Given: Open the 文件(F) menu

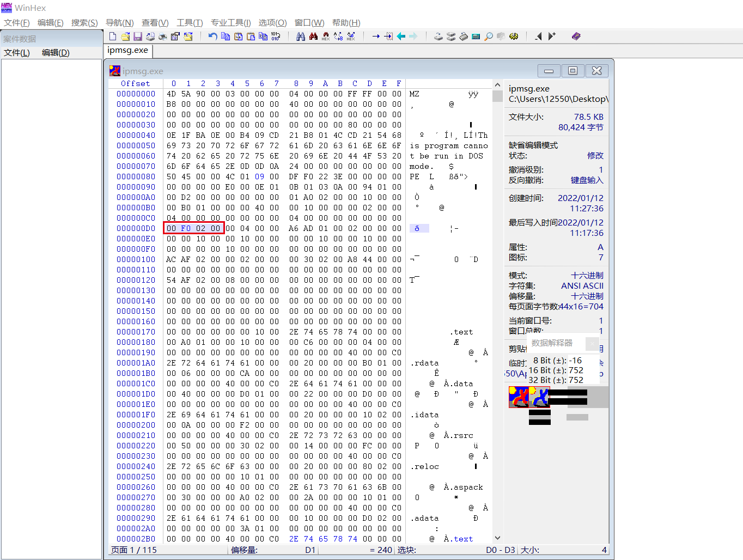Looking at the screenshot, I should [17, 23].
